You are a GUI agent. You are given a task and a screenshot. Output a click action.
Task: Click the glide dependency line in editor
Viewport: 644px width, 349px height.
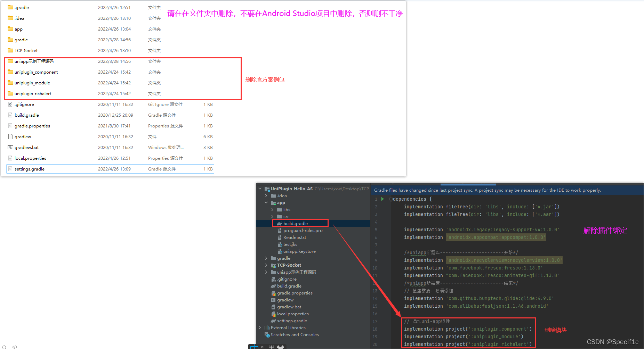(479, 298)
